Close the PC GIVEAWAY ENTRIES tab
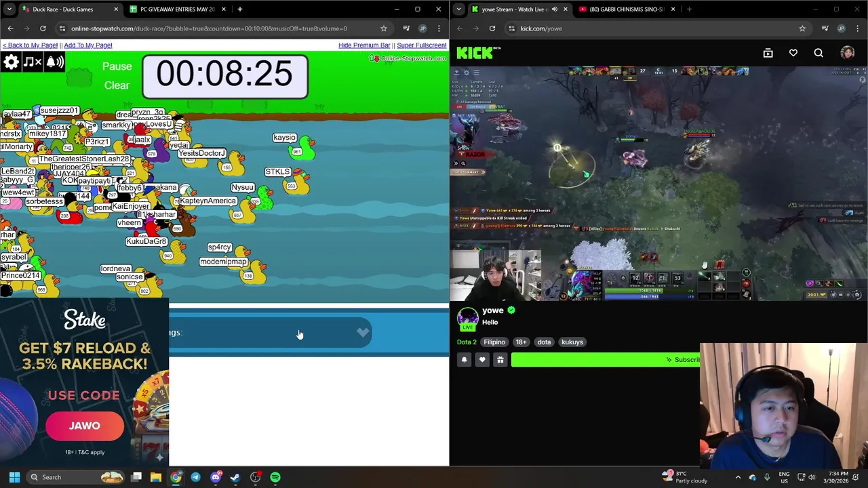Image resolution: width=868 pixels, height=488 pixels. pyautogui.click(x=222, y=9)
